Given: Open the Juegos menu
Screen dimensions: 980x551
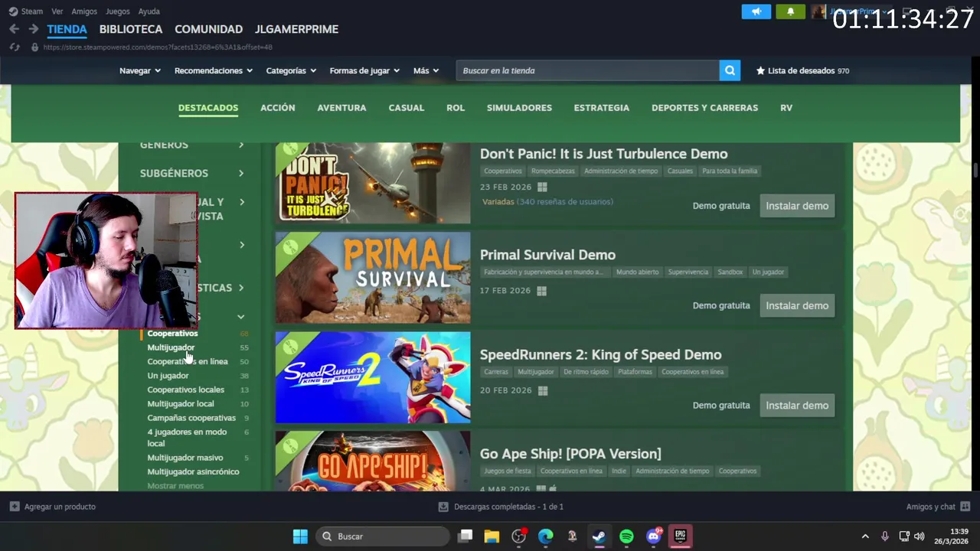Looking at the screenshot, I should pyautogui.click(x=118, y=11).
